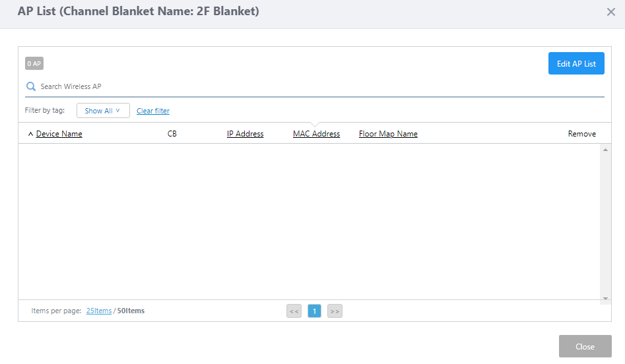
Task: Sort the table by Floor Map Name
Action: tap(388, 134)
